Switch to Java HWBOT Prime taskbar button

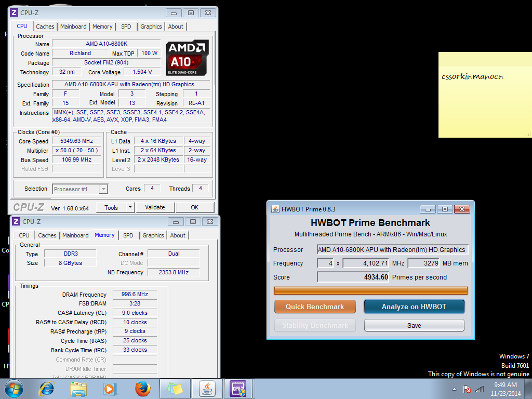click(207, 389)
